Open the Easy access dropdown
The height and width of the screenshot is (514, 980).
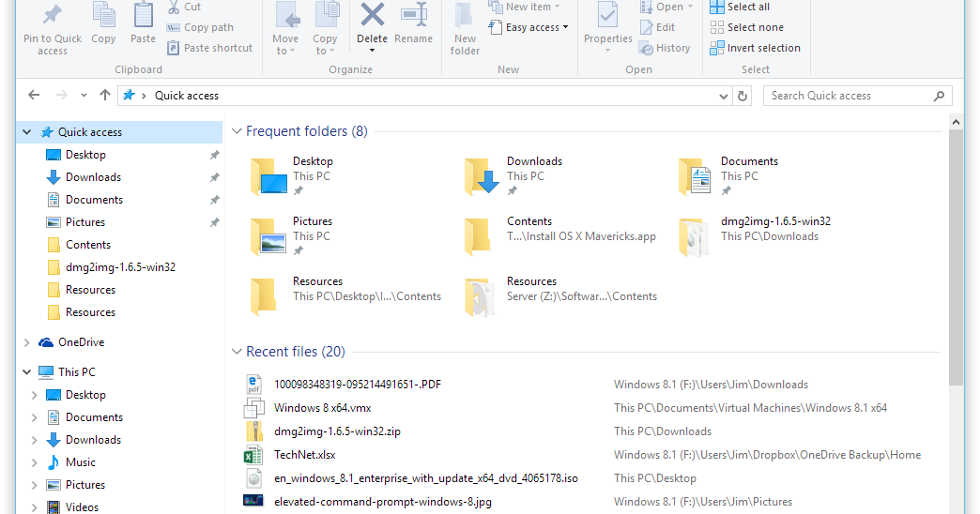pyautogui.click(x=528, y=27)
